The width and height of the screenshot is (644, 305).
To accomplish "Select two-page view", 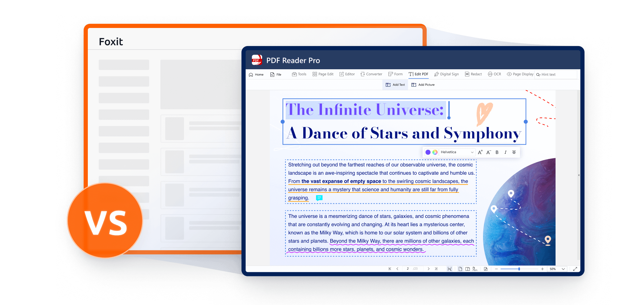I will [x=467, y=269].
